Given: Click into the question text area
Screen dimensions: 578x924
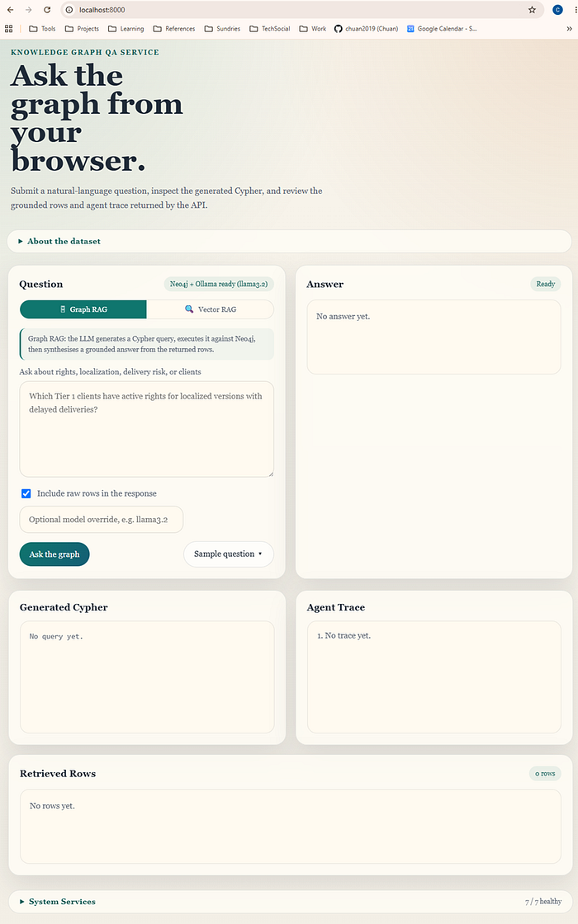Looking at the screenshot, I should [147, 429].
